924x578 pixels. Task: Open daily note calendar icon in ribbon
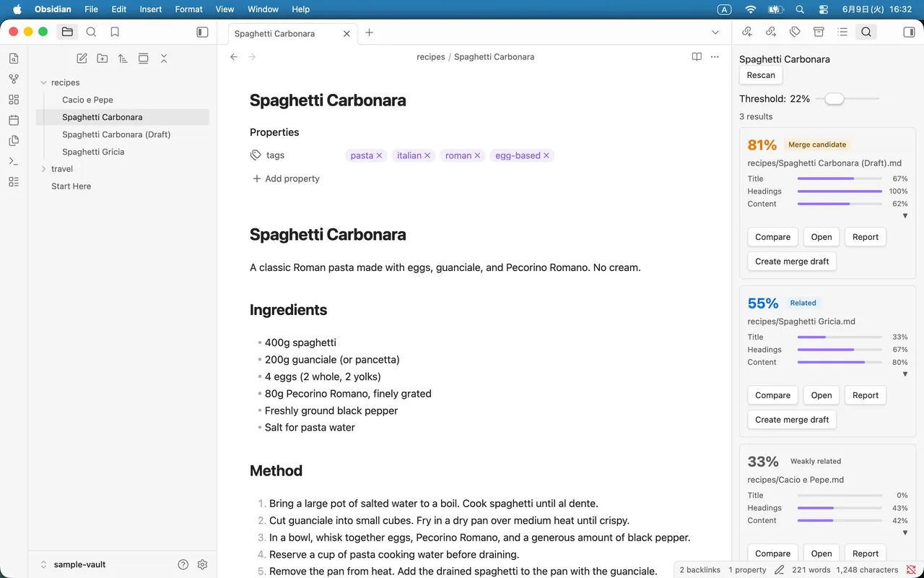pos(14,120)
